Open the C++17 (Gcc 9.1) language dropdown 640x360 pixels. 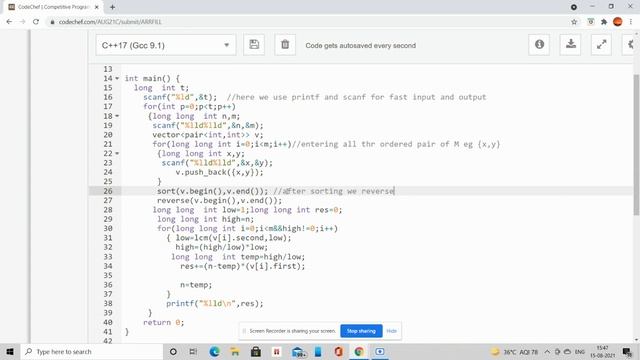point(166,45)
